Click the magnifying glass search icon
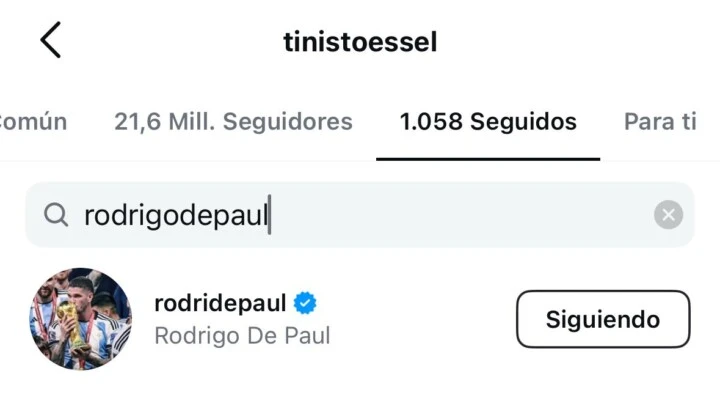Viewport: 720px width, 409px height. pyautogui.click(x=56, y=214)
